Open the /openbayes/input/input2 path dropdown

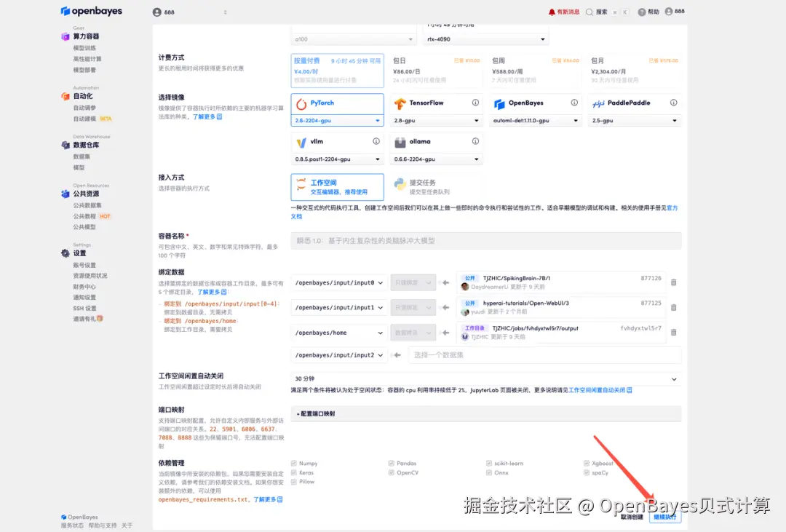(x=339, y=355)
